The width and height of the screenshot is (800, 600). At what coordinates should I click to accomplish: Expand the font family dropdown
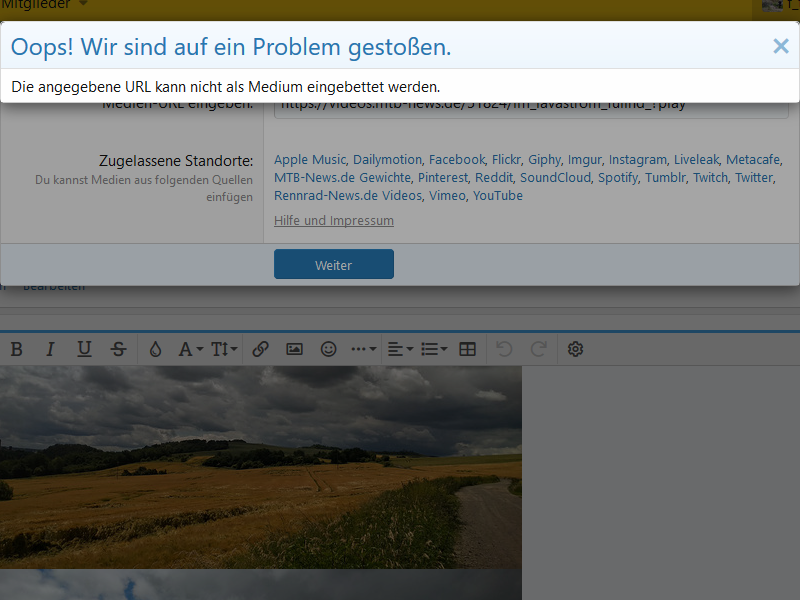point(190,349)
